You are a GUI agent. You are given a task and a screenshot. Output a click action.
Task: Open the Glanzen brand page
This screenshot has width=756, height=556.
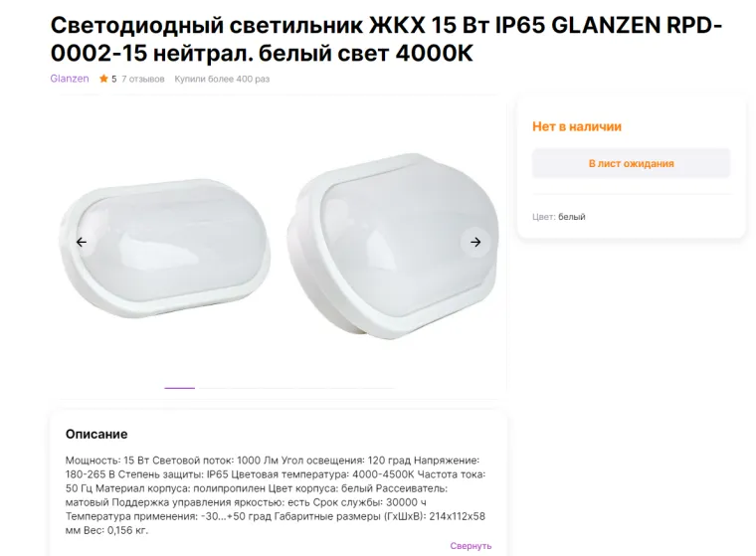point(70,79)
